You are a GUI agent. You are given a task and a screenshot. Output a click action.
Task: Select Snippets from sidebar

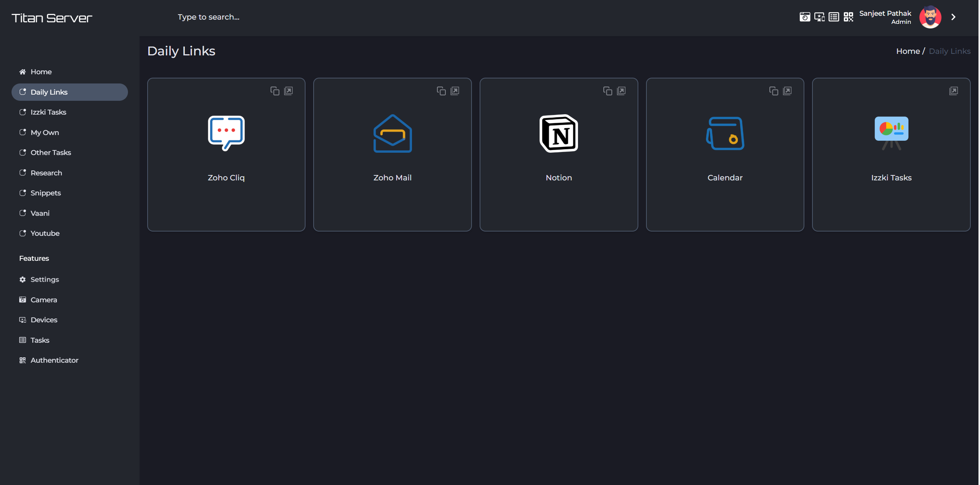(x=45, y=192)
